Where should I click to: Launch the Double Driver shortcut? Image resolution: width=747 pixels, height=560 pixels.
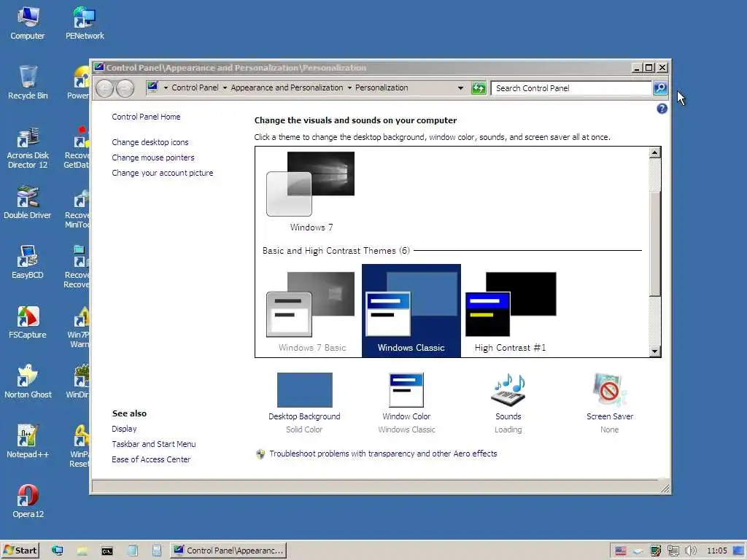(x=28, y=203)
